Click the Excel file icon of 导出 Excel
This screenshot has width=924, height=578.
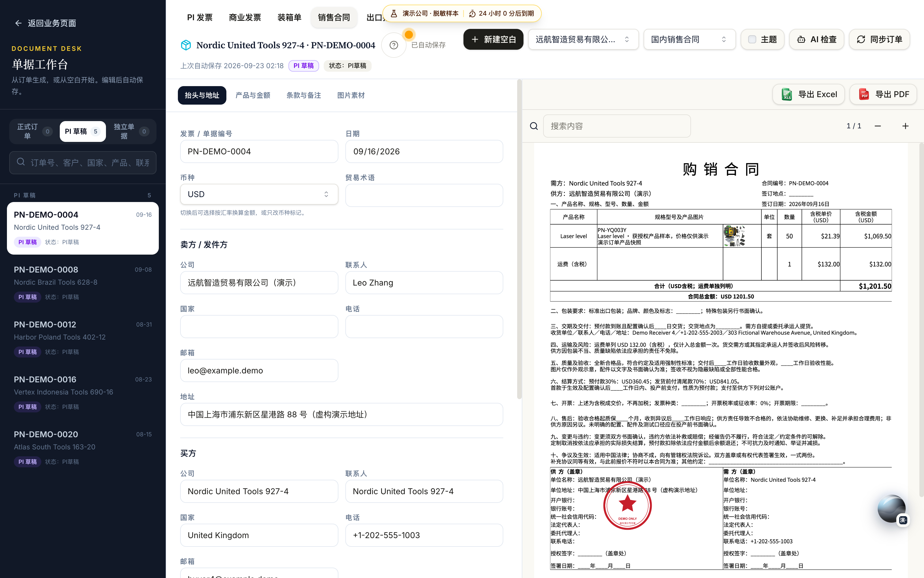coord(787,94)
